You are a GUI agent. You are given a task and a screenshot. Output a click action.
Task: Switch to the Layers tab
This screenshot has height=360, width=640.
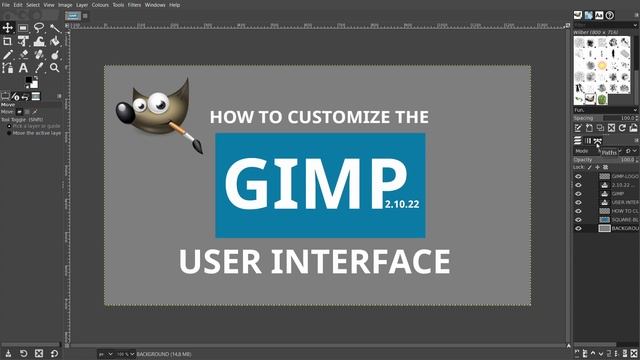click(x=578, y=141)
